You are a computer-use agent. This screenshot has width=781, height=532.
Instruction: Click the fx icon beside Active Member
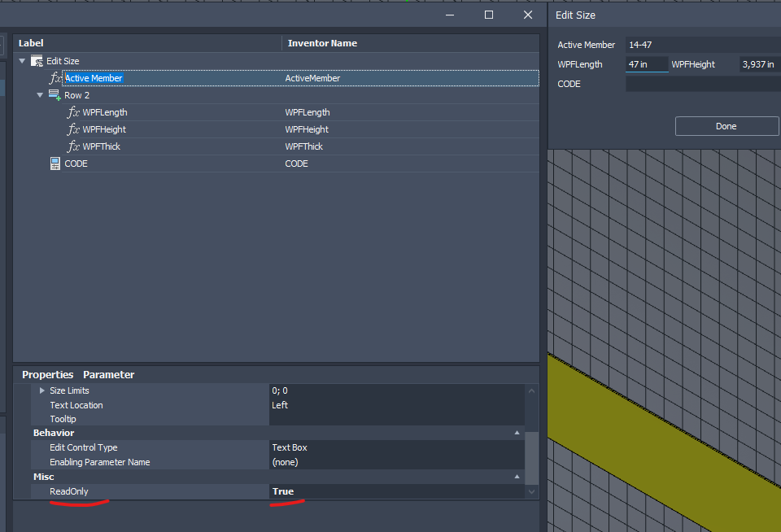point(55,78)
